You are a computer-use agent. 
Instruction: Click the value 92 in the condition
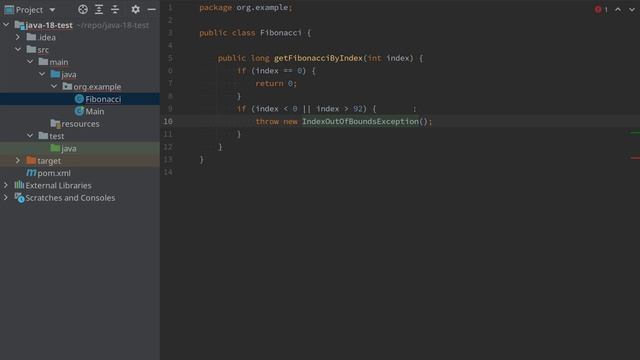pyautogui.click(x=358, y=109)
